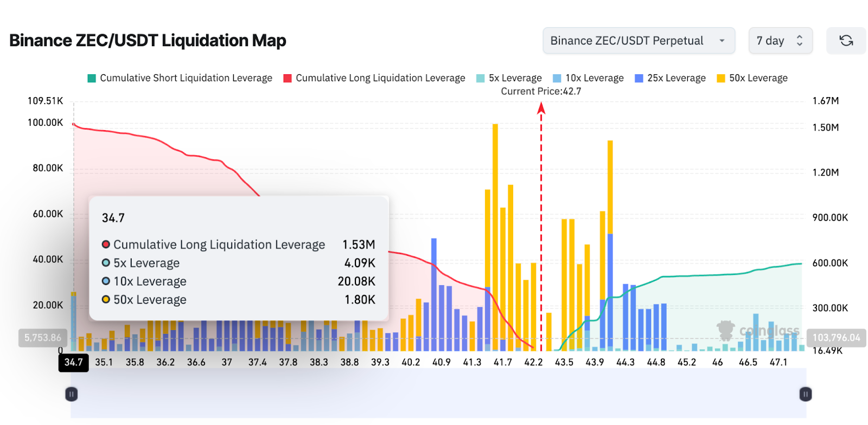
Task: Click the 43.9 x-axis price label
Action: 595,362
